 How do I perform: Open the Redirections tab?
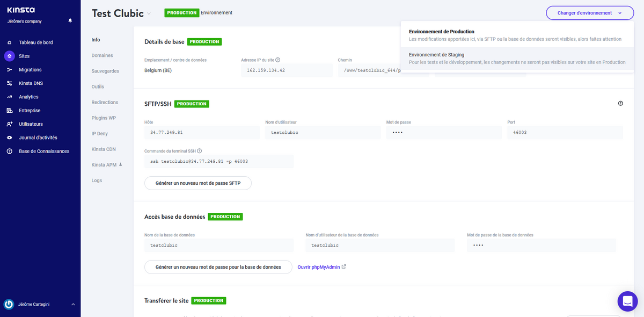coord(105,102)
